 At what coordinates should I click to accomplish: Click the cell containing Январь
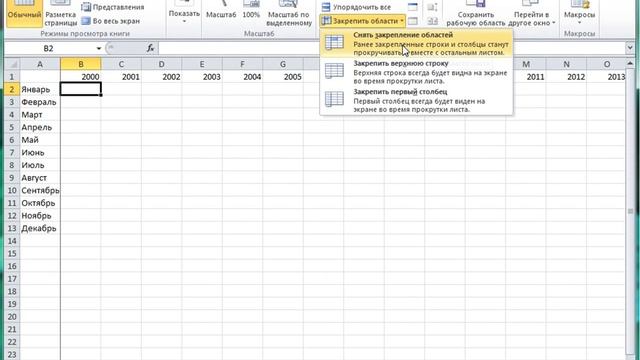coord(40,89)
